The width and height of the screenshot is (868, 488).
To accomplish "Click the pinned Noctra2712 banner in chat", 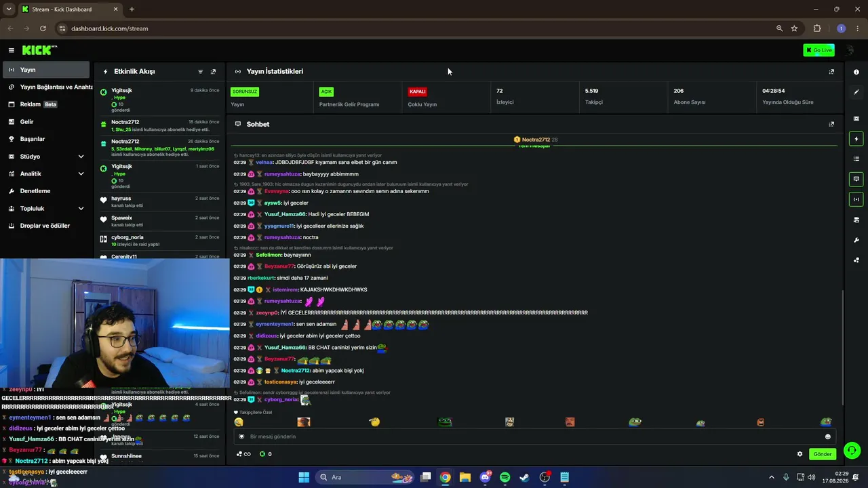I will pyautogui.click(x=536, y=140).
